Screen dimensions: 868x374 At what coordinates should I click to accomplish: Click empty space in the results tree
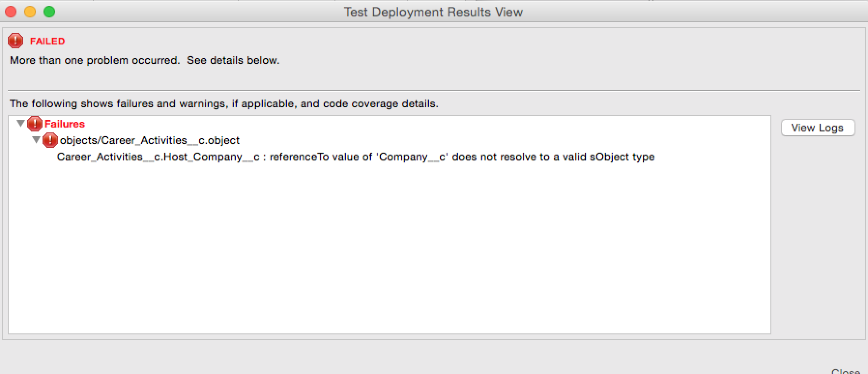[x=387, y=251]
